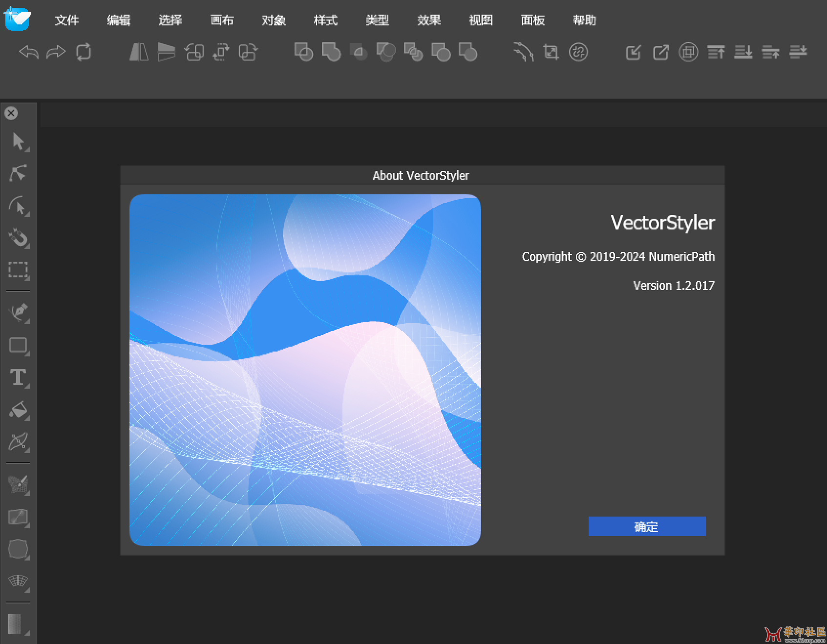Open the 效果 menu
Screen dimensions: 827x644
429,20
